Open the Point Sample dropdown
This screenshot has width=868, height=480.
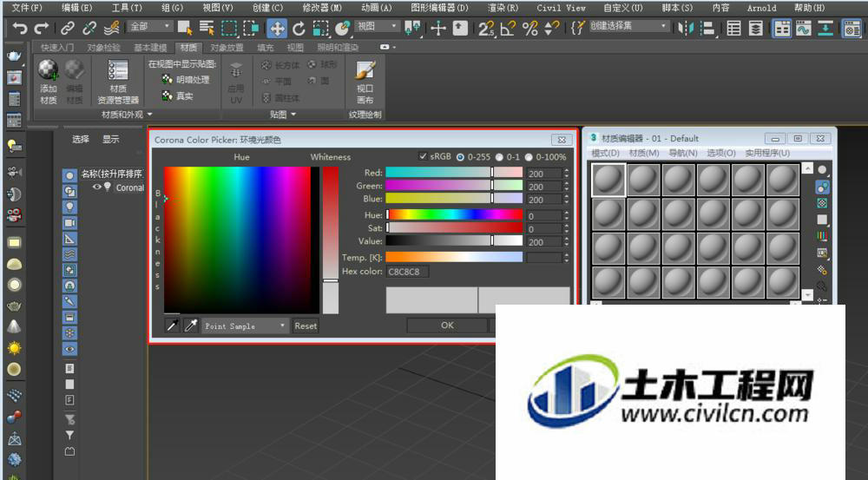click(x=244, y=326)
